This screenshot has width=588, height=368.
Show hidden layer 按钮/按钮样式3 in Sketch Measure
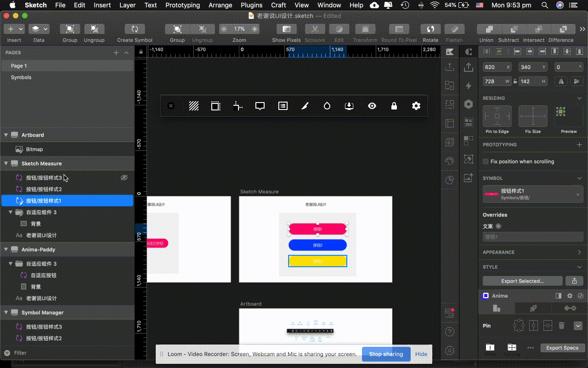[x=124, y=178]
